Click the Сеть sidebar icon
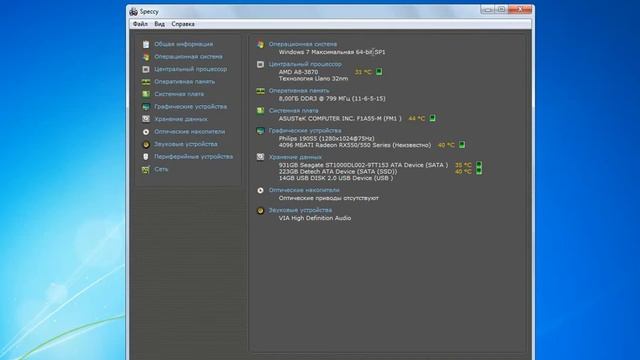The width and height of the screenshot is (640, 360). (x=146, y=169)
